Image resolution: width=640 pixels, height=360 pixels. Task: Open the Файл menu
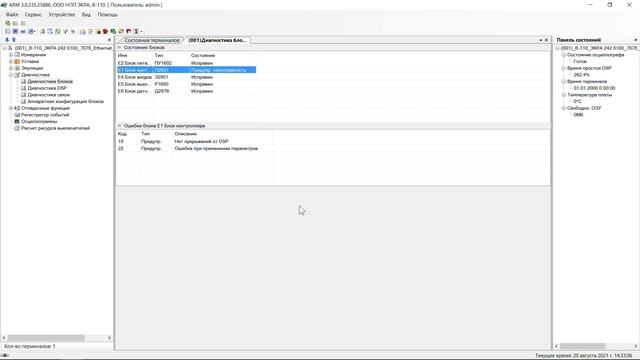(12, 15)
